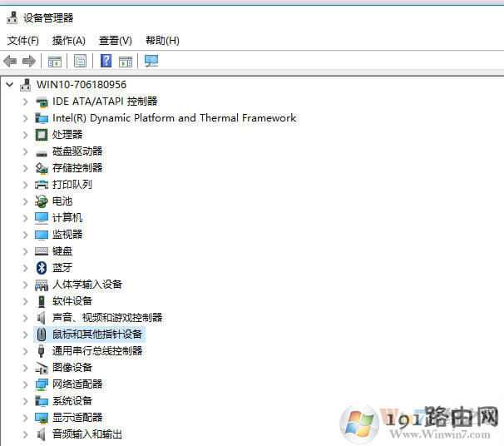The image size is (504, 446).
Task: Select the 存储控制器 tree row
Action: coord(77,168)
